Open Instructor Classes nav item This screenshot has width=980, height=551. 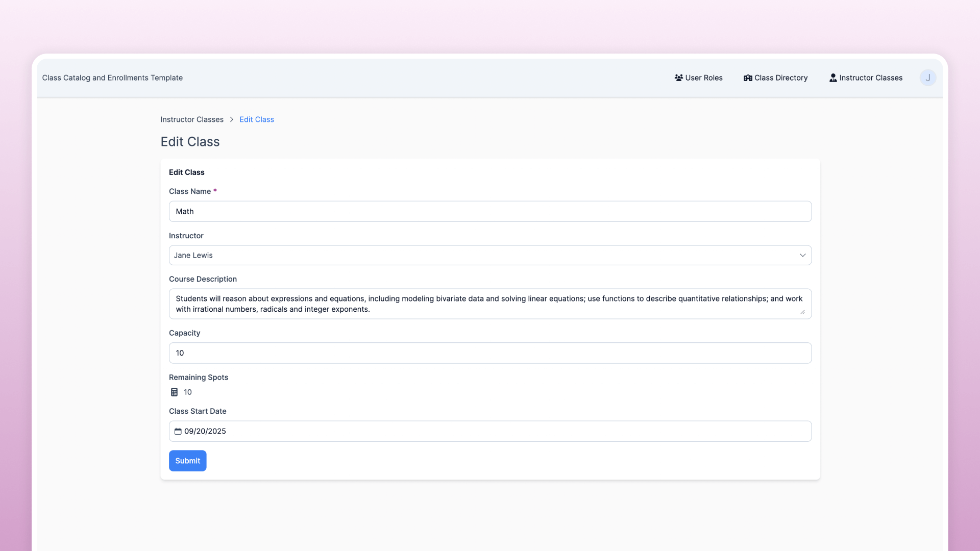coord(870,78)
